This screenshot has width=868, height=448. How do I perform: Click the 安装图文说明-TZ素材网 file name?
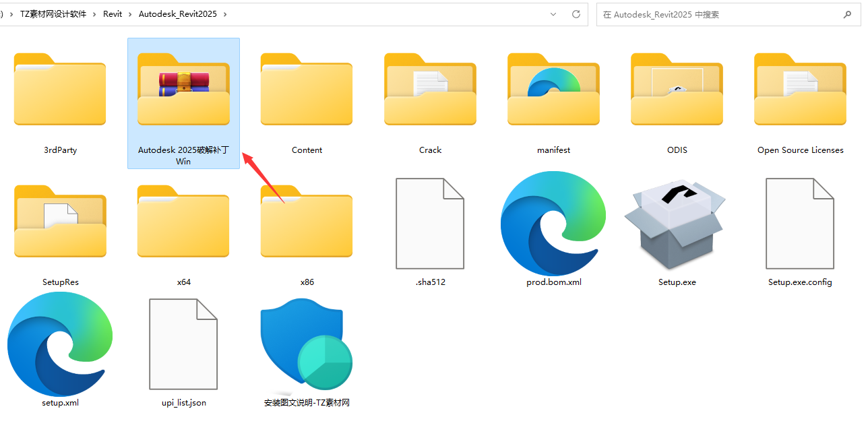[307, 403]
